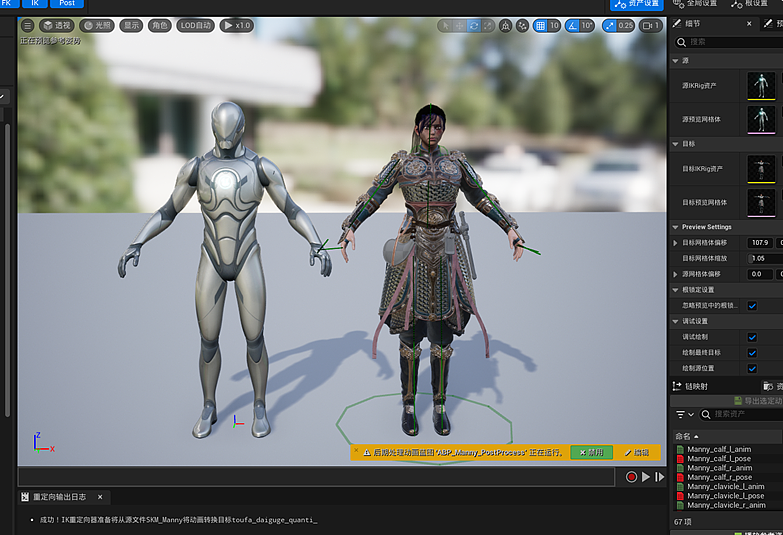The image size is (783, 535).
Task: Click target mesh offset 107.9 field
Action: 760,243
